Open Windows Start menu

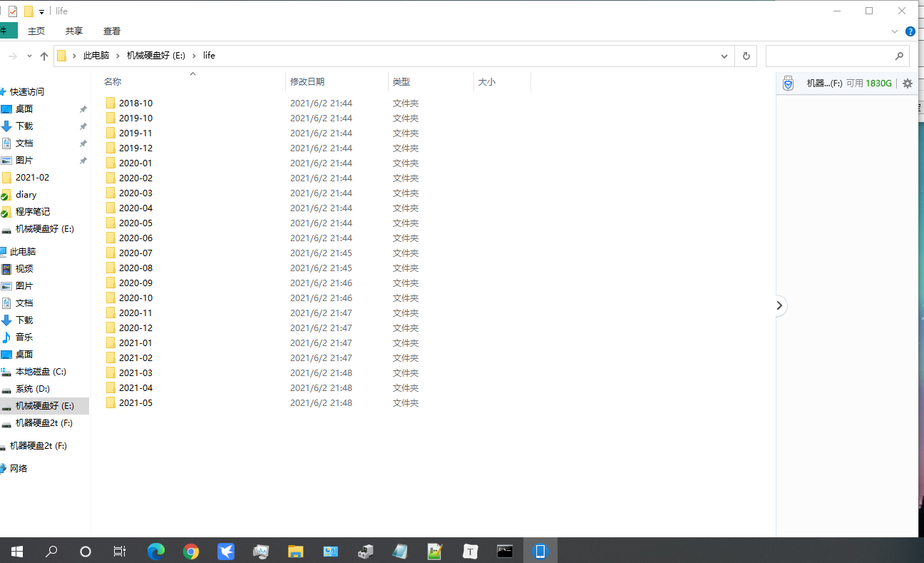[x=17, y=551]
